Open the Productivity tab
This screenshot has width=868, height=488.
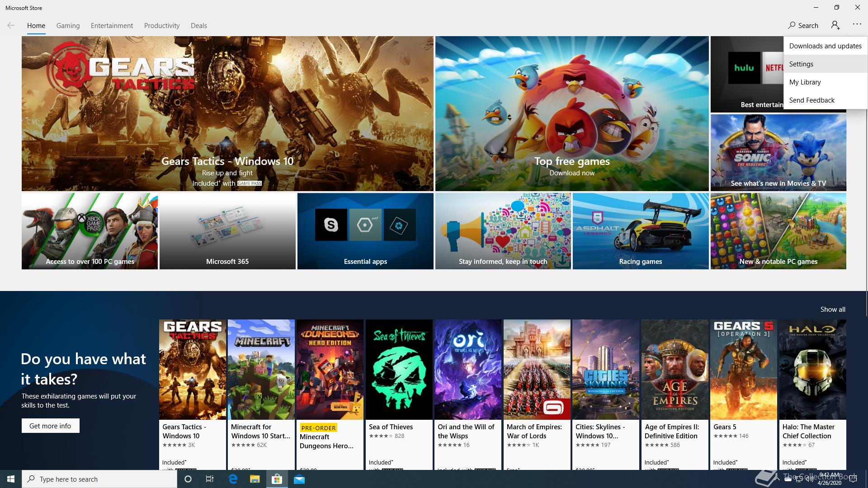point(162,26)
